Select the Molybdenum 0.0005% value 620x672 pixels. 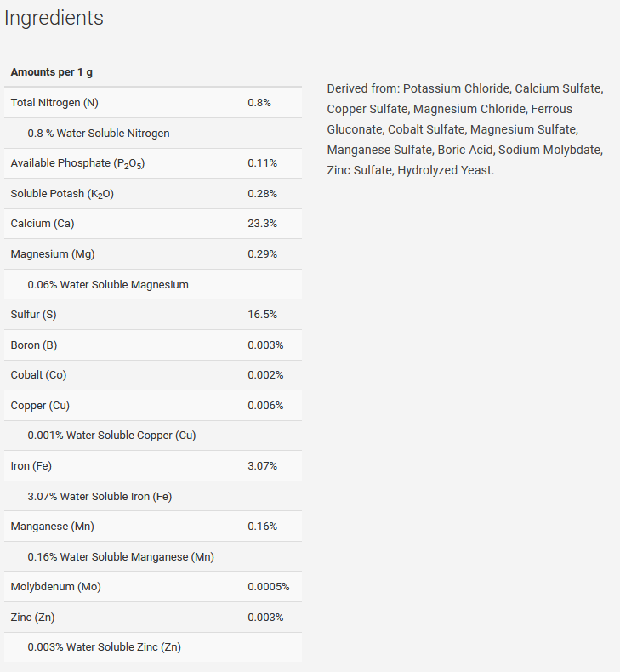pyautogui.click(x=268, y=587)
